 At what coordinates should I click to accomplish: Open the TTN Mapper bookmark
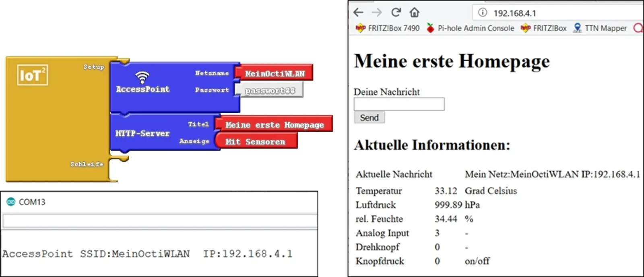click(600, 28)
